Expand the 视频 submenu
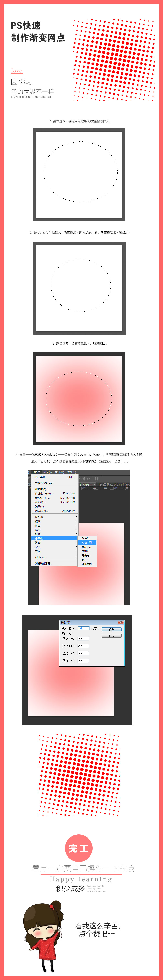The image size is (163, 980). (54, 534)
